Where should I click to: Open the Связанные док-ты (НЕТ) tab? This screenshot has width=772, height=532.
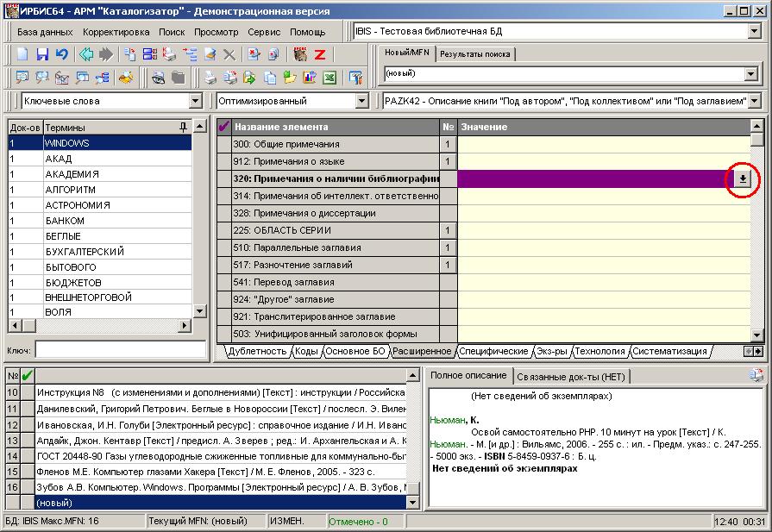tap(571, 377)
